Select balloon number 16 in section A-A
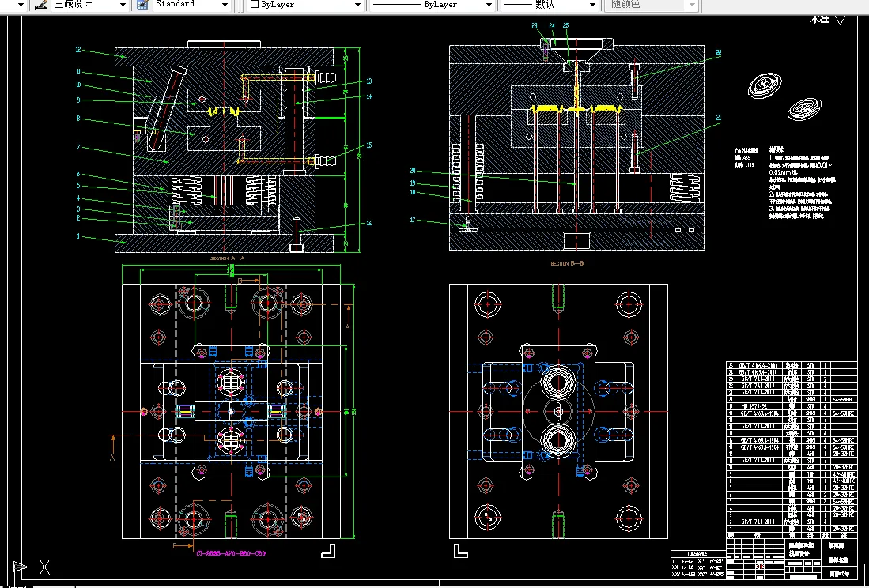Viewport: 869px width, 588px height. click(x=369, y=223)
